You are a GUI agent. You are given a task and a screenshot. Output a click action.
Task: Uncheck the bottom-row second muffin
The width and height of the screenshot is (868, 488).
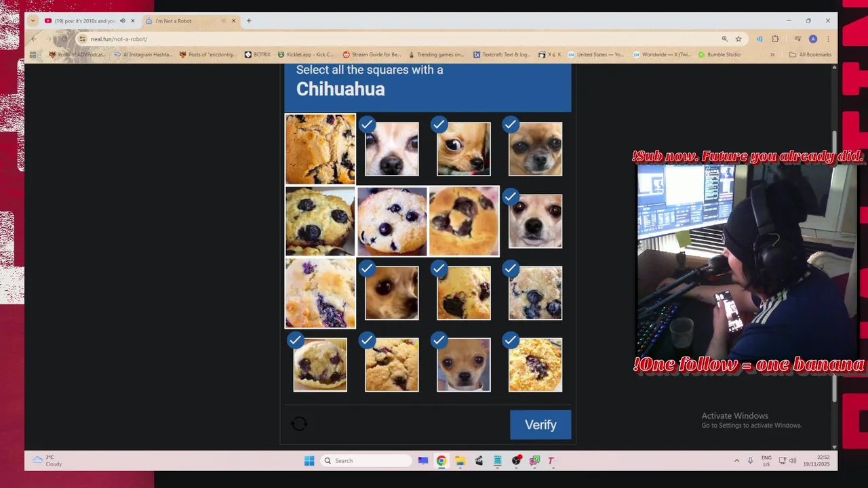pyautogui.click(x=392, y=365)
